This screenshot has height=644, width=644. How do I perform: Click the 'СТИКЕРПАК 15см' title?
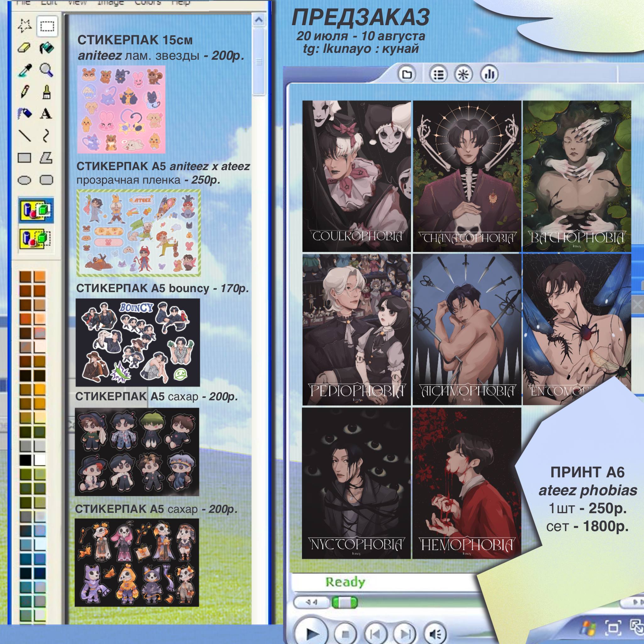tap(135, 40)
